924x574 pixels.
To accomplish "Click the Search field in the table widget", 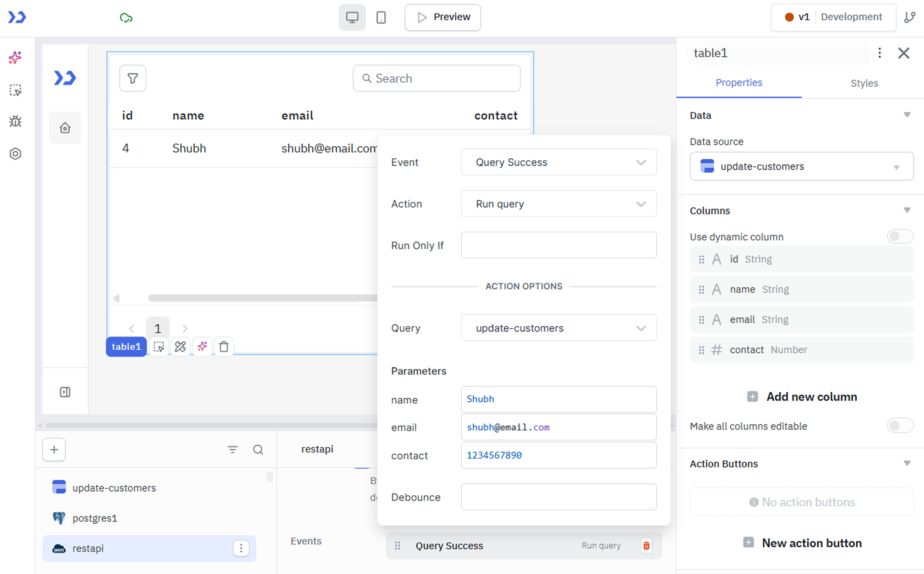I will (436, 78).
